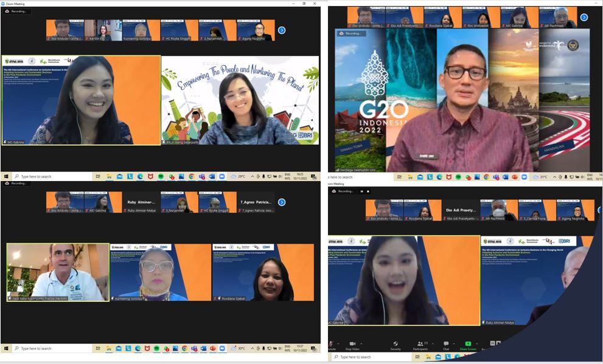Image resolution: width=603 pixels, height=364 pixels.
Task: Open Task View in the 30°C taskbar
Action: click(98, 349)
